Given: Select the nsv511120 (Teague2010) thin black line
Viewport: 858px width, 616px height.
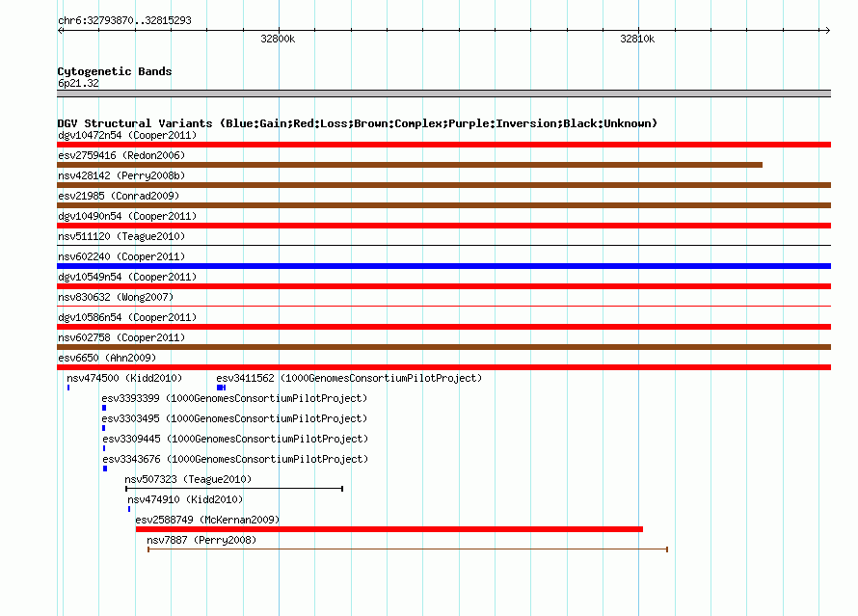Looking at the screenshot, I should pyautogui.click(x=443, y=246).
